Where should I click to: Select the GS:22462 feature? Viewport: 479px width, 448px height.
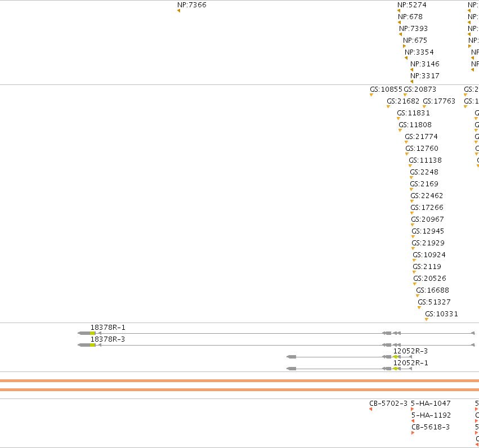427,196
